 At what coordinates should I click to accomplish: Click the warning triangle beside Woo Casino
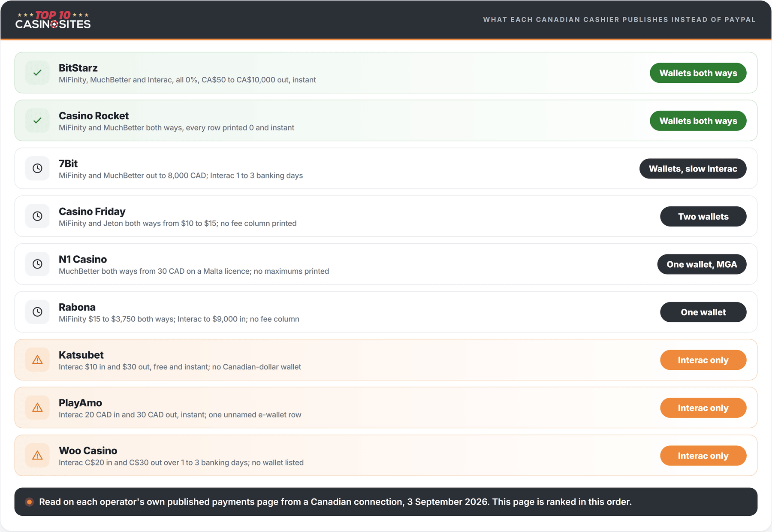click(38, 455)
